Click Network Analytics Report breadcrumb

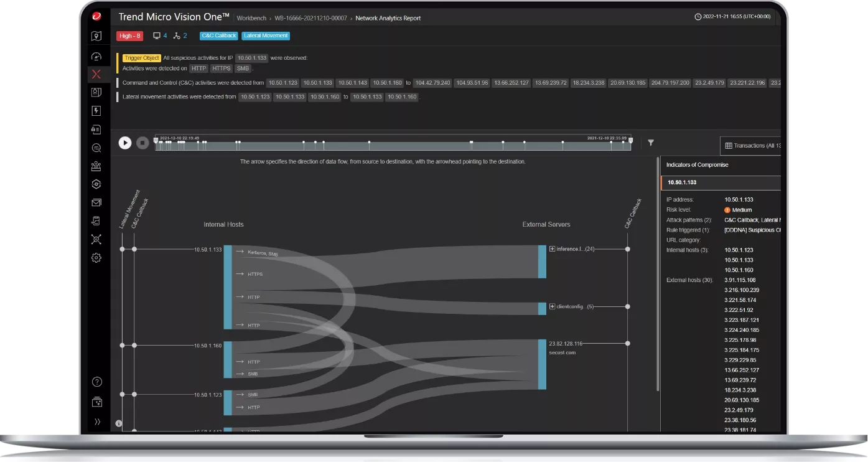pos(388,18)
